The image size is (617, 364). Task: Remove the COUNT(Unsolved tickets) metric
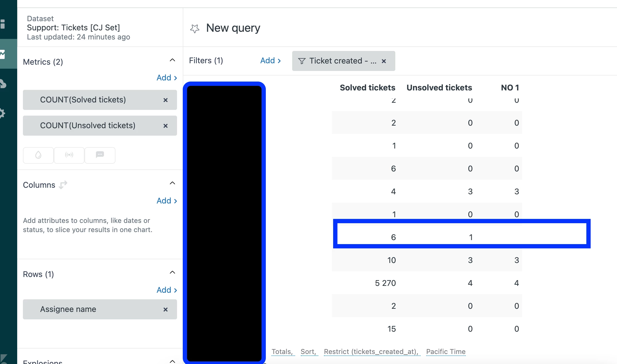click(x=165, y=126)
